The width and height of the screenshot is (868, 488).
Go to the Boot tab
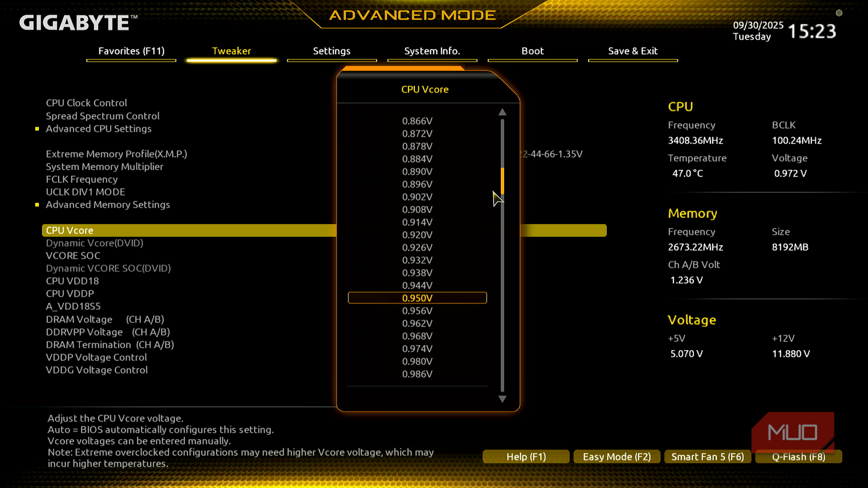532,51
